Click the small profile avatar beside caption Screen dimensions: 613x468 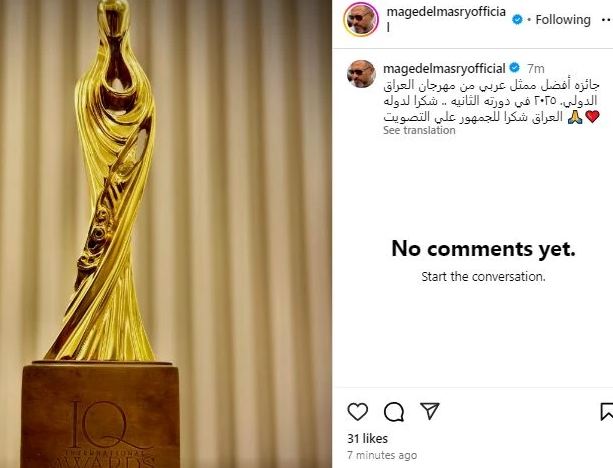361,74
